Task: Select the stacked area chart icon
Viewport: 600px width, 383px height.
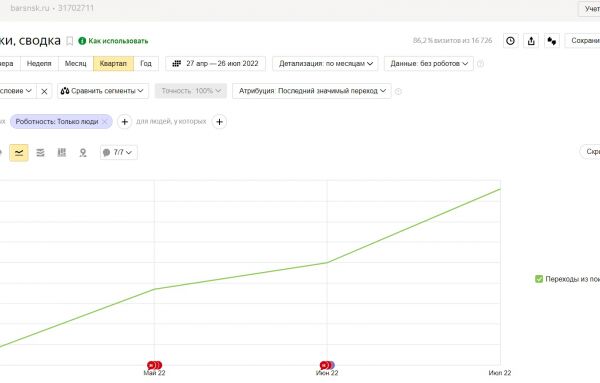Action: pos(40,153)
